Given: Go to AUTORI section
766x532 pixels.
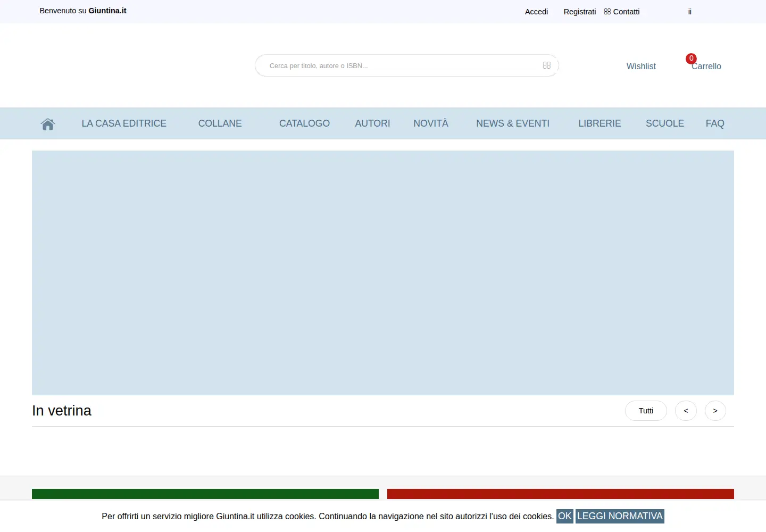Looking at the screenshot, I should click(x=372, y=123).
